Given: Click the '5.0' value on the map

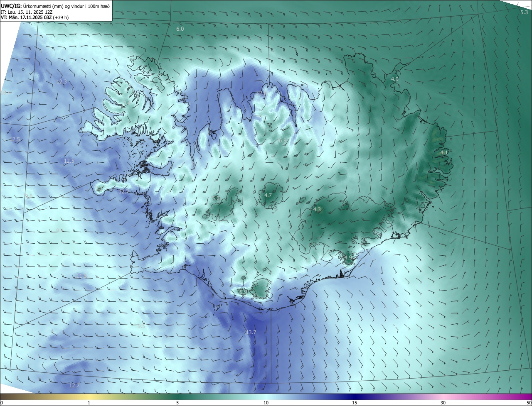Looking at the screenshot, I should point(216,198).
